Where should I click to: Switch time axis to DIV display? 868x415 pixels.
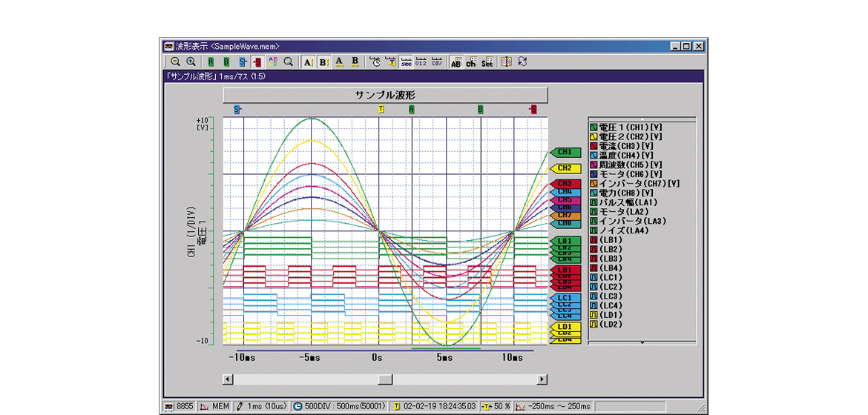click(x=437, y=62)
